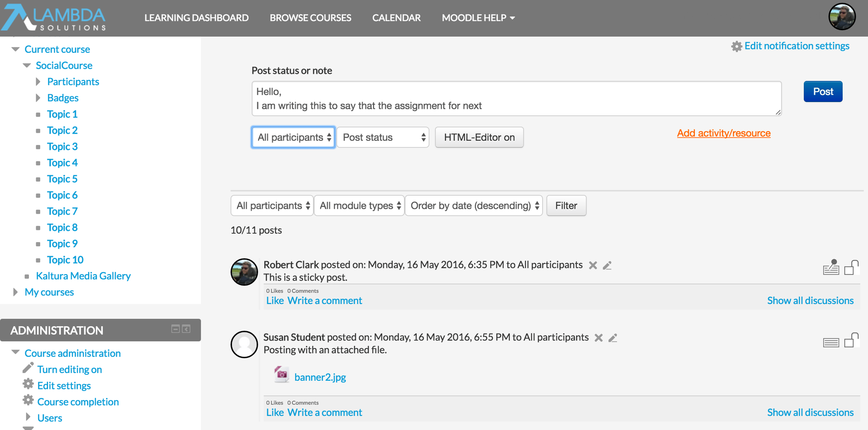This screenshot has width=868, height=430.
Task: Delete Robert Clark's sticky post
Action: pyautogui.click(x=593, y=265)
